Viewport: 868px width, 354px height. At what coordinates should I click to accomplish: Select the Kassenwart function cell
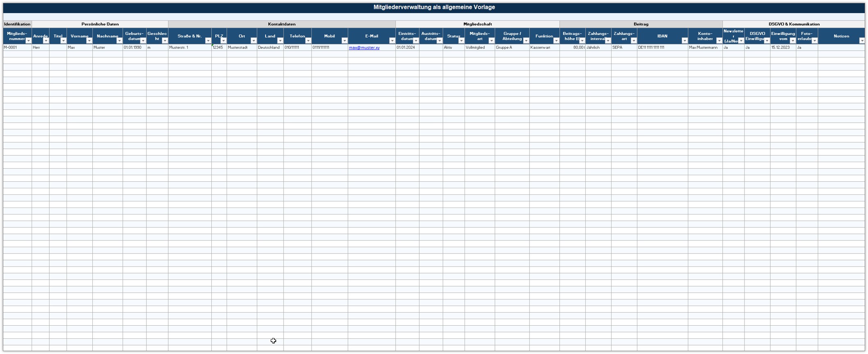[x=544, y=48]
